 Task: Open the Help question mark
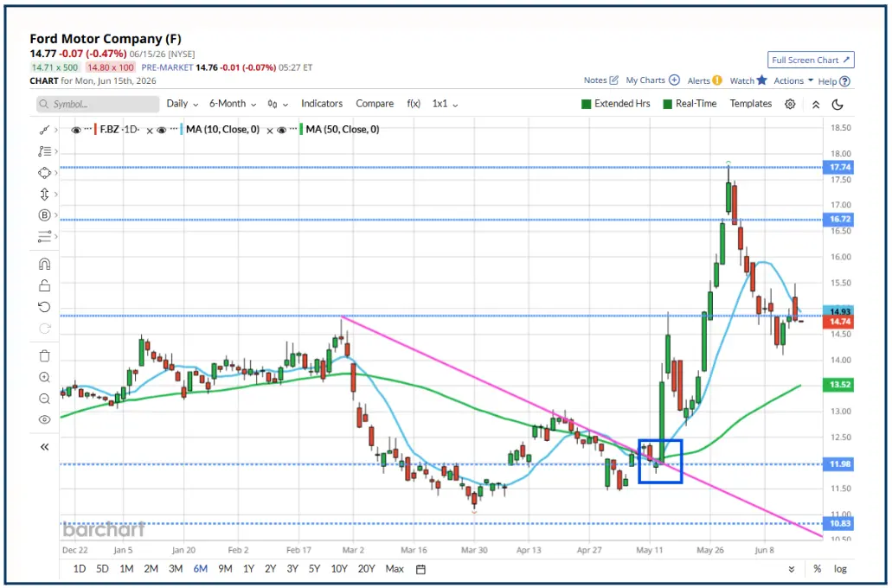(844, 81)
